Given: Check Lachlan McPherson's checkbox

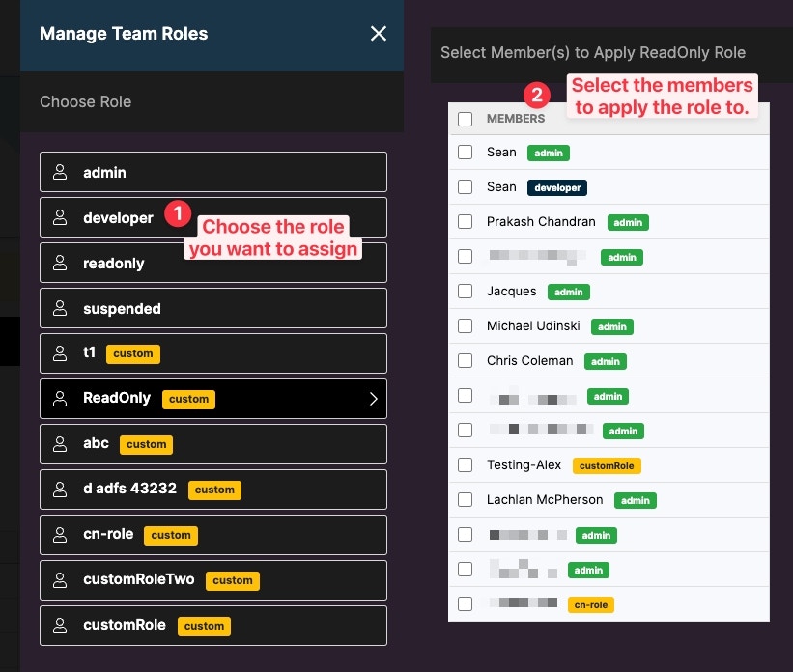Looking at the screenshot, I should [x=465, y=499].
